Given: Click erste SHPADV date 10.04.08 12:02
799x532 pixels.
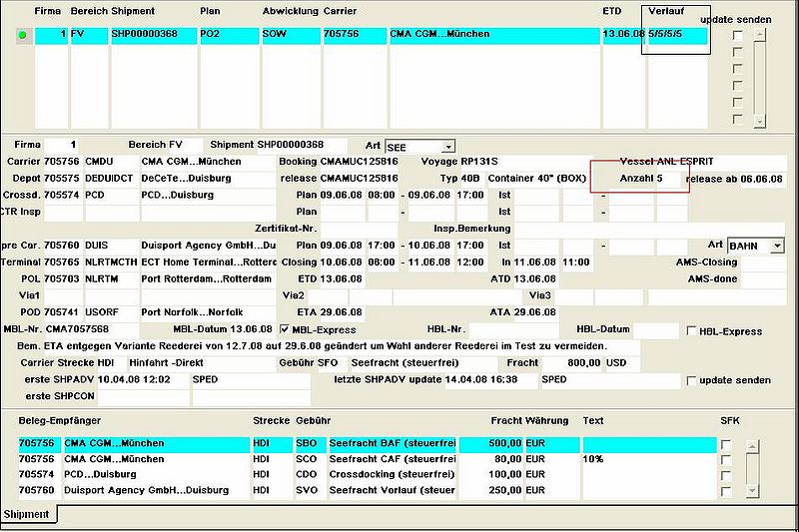Looking at the screenshot, I should pos(143,379).
